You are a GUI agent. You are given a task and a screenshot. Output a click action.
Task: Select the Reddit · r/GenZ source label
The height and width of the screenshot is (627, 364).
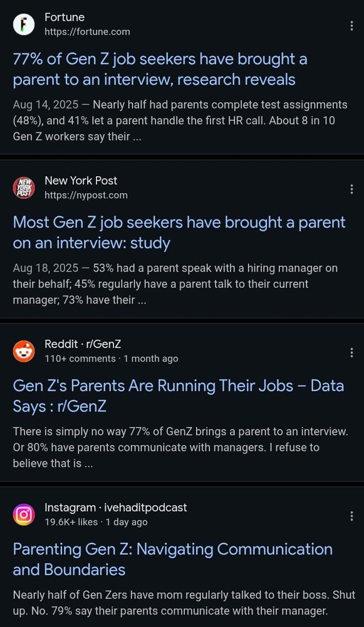tap(83, 344)
